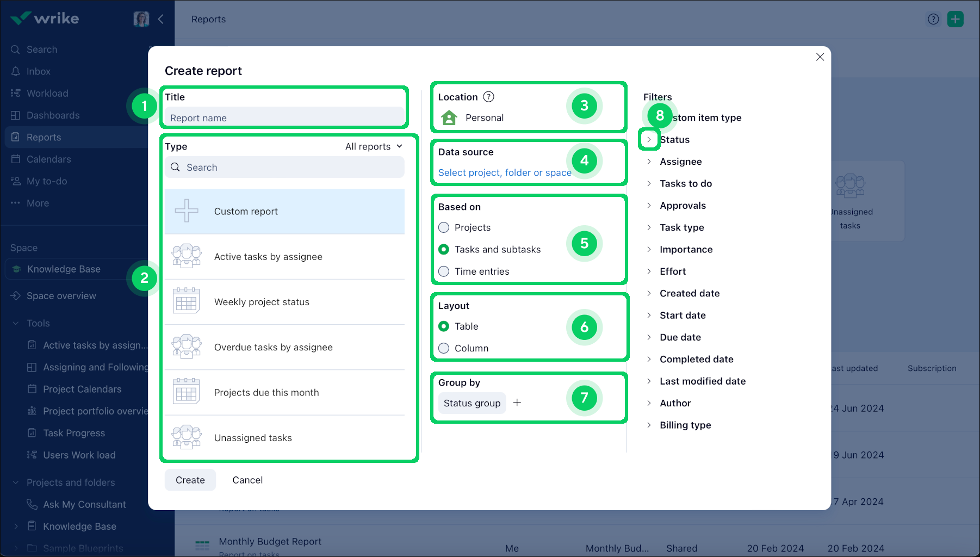
Task: Select the Projects radio button under Based on
Action: coord(444,227)
